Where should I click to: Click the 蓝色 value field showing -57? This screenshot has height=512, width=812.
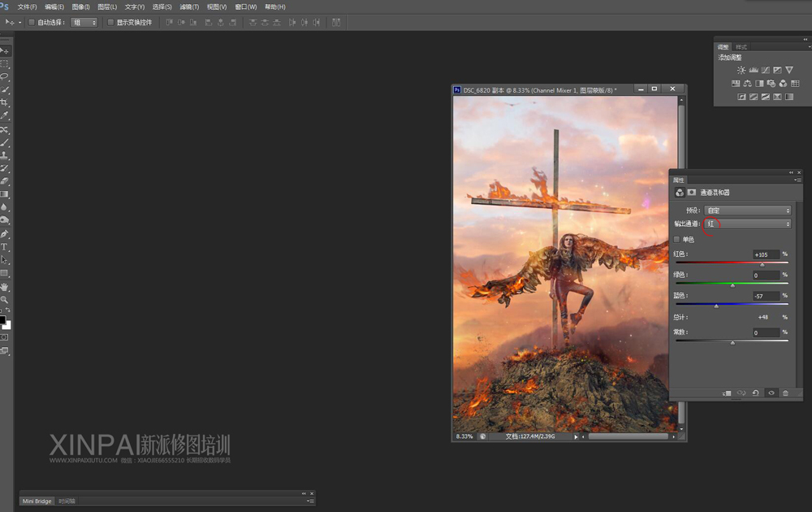click(x=766, y=296)
